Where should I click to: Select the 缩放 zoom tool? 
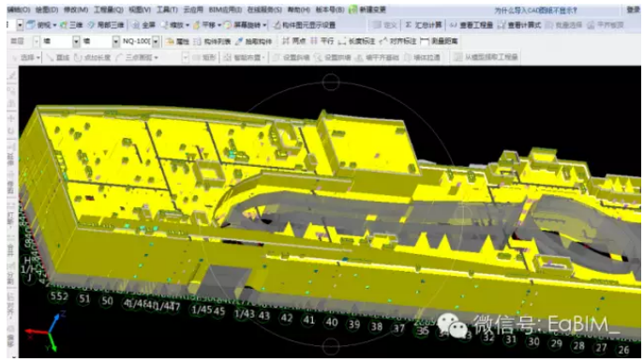[172, 25]
